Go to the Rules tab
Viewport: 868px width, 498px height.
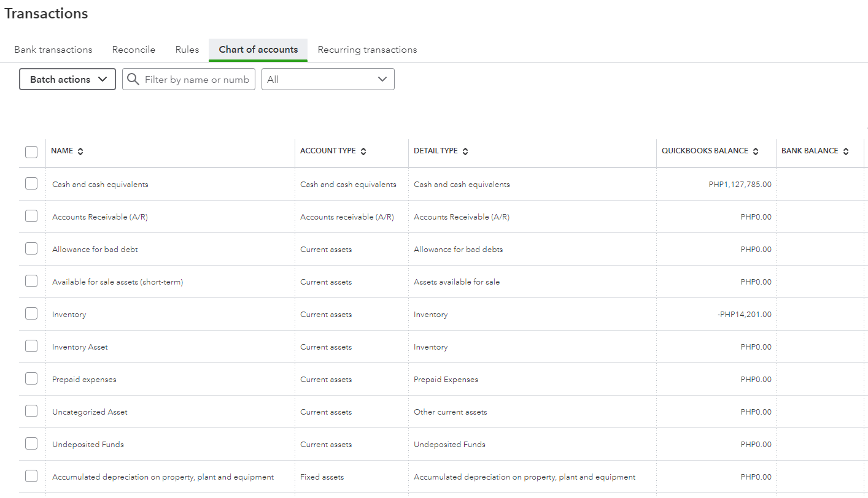click(187, 50)
